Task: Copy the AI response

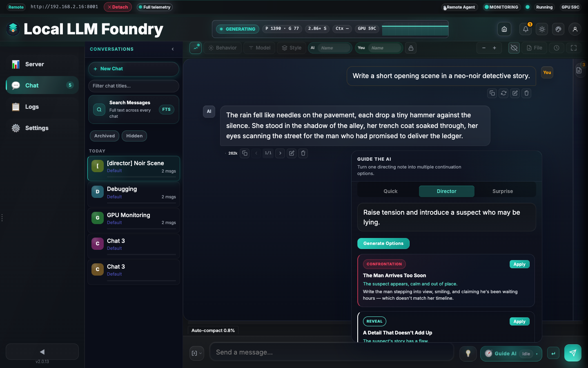Action: [245, 153]
